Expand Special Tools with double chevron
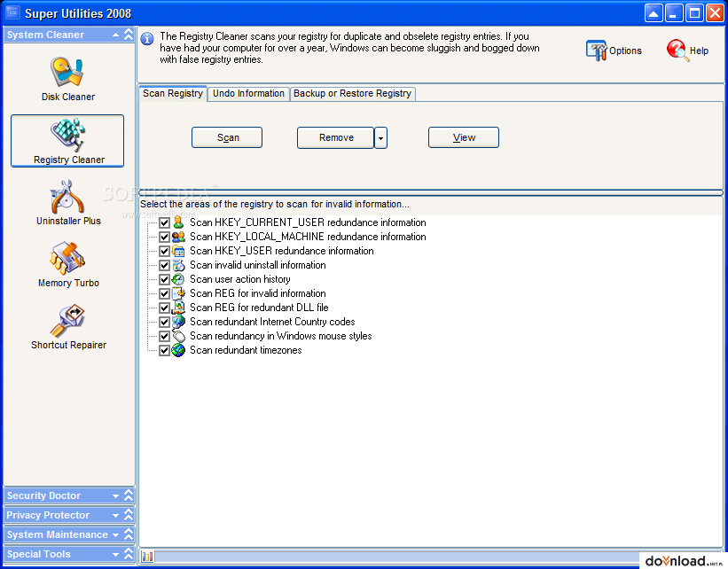The image size is (728, 569). click(x=129, y=554)
